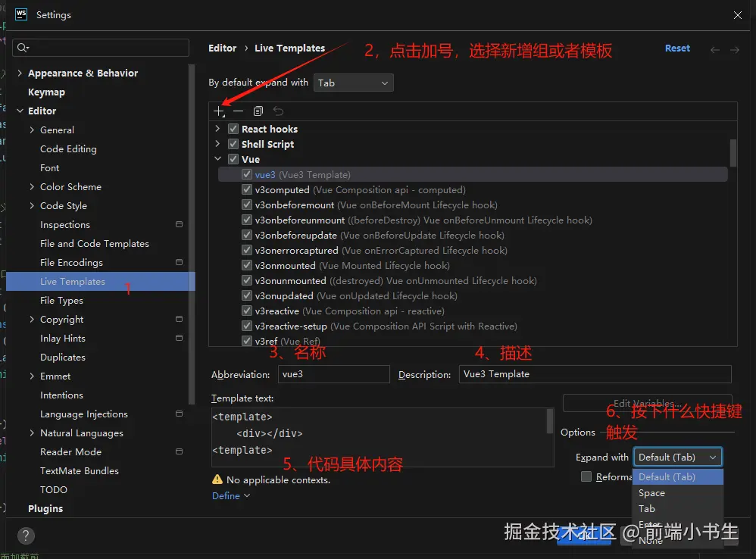756x559 pixels.
Task: Select the v3onunmounted template row
Action: pyautogui.click(x=473, y=280)
